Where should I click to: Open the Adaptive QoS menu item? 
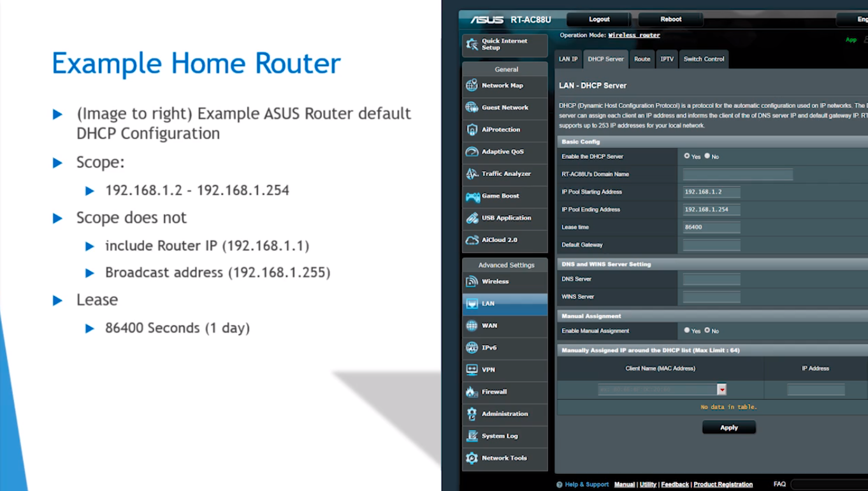point(505,152)
